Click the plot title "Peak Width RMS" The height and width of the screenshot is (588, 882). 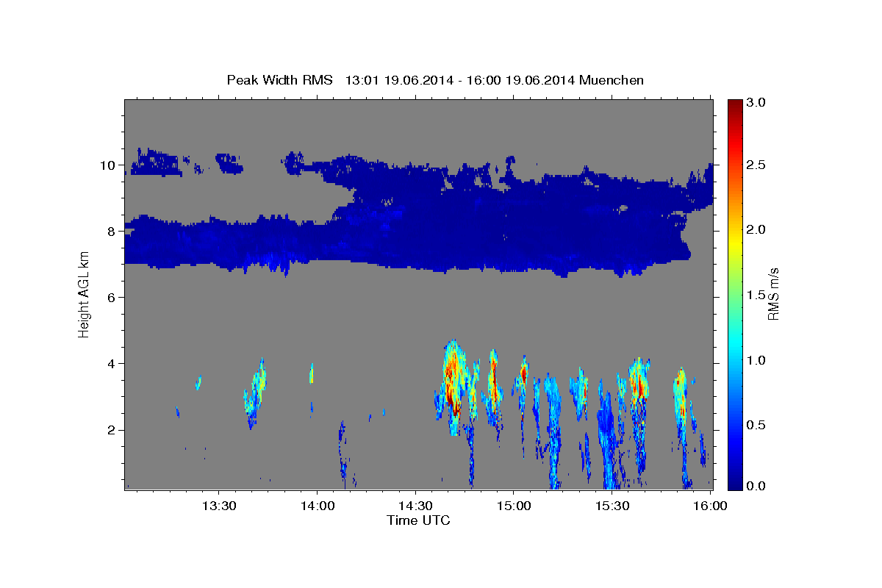point(279,80)
